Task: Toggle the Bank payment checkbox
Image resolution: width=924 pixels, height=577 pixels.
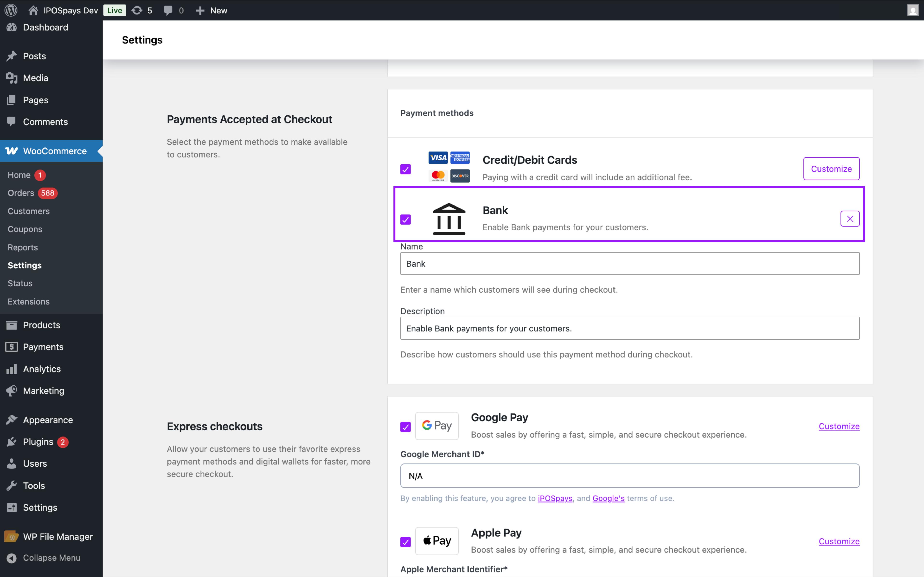Action: point(405,220)
